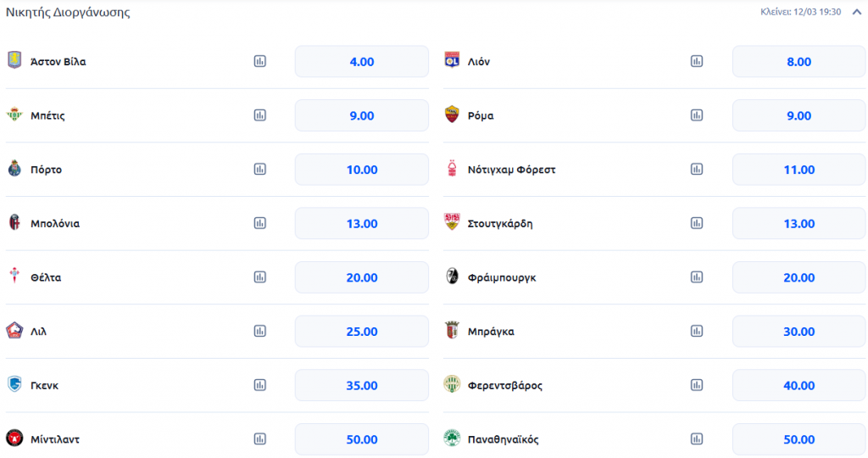Choose Φερεντσβάρος odds 40.00
This screenshot has height=458, width=868.
pyautogui.click(x=798, y=385)
